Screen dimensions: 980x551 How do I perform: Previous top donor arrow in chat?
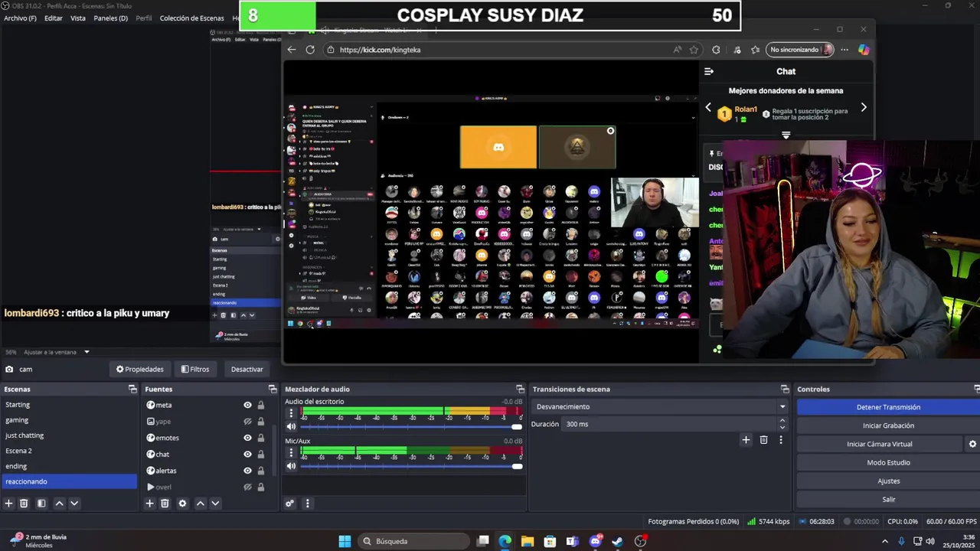708,108
